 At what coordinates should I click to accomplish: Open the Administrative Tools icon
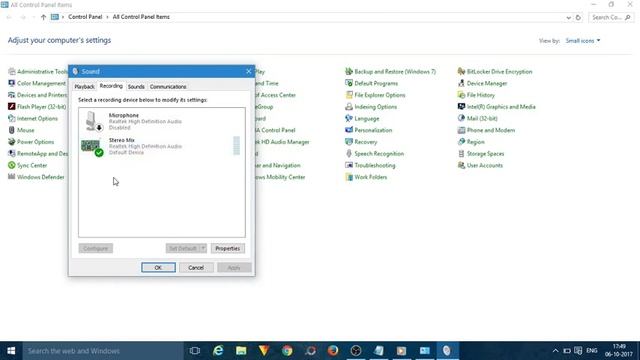point(38,71)
